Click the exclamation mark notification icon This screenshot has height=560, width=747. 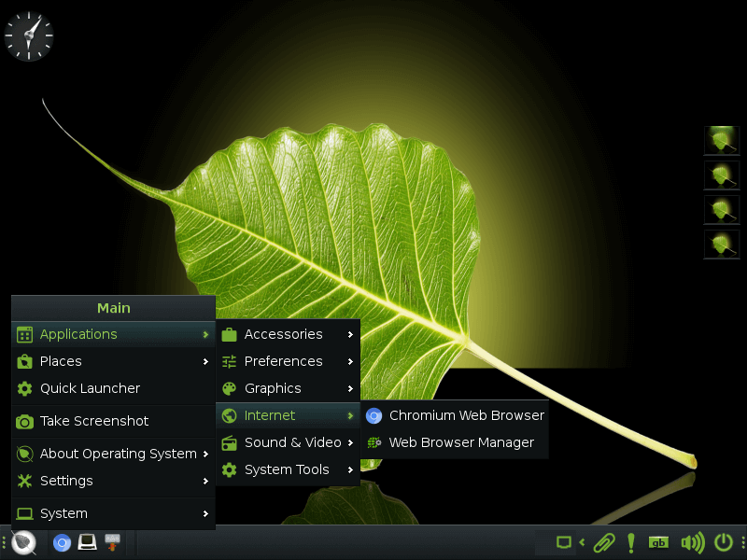[631, 543]
